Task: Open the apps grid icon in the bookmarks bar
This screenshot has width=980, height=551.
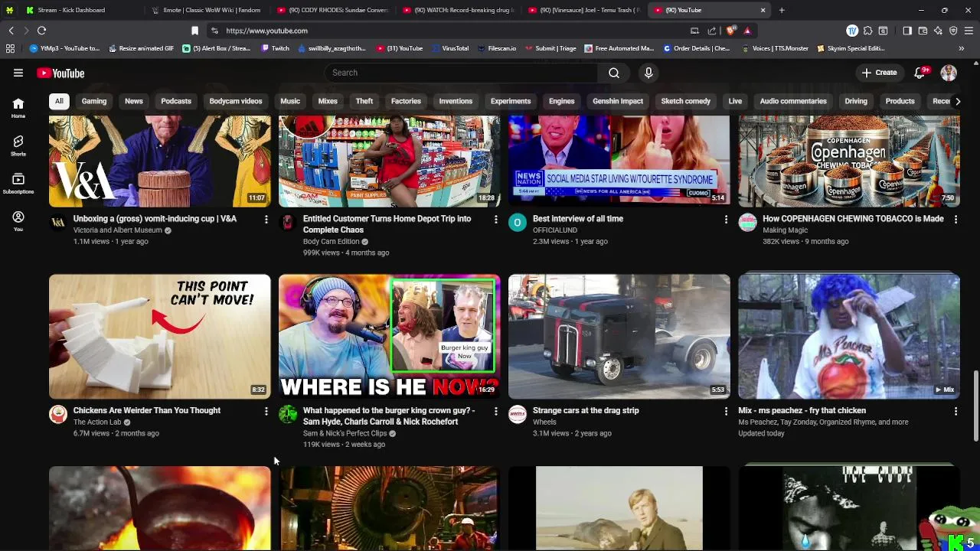Action: (10, 48)
